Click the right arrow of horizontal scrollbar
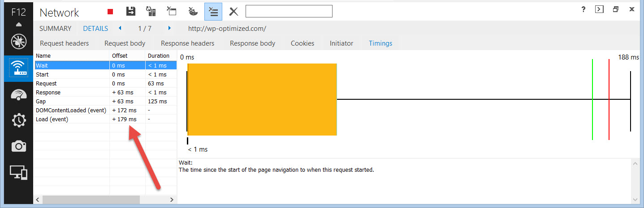 tap(172, 200)
